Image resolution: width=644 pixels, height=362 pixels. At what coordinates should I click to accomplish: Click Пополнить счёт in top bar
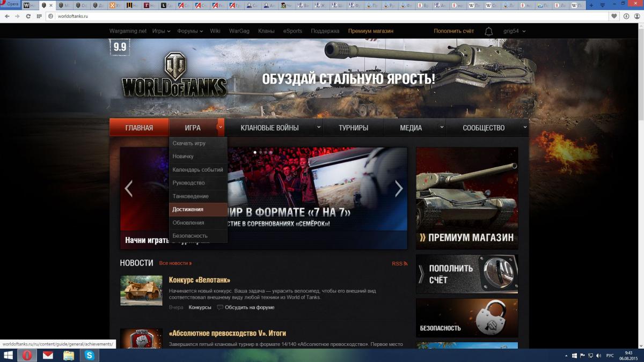click(x=453, y=31)
